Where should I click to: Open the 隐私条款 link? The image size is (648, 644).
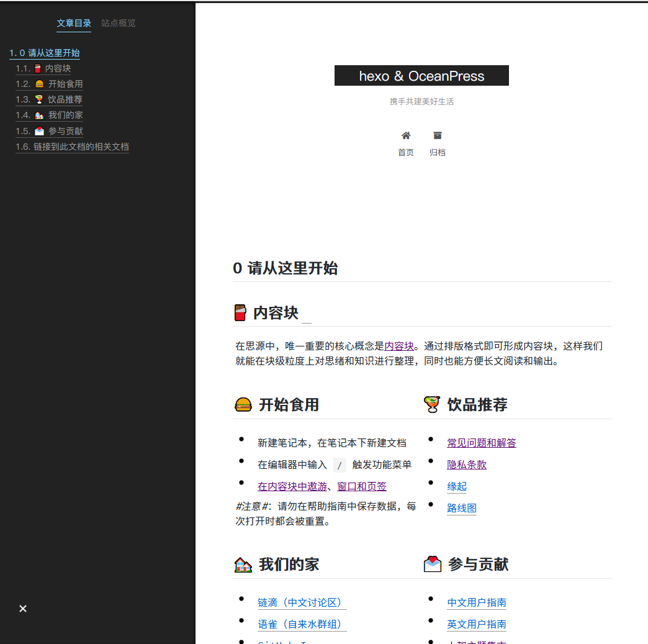coord(467,465)
